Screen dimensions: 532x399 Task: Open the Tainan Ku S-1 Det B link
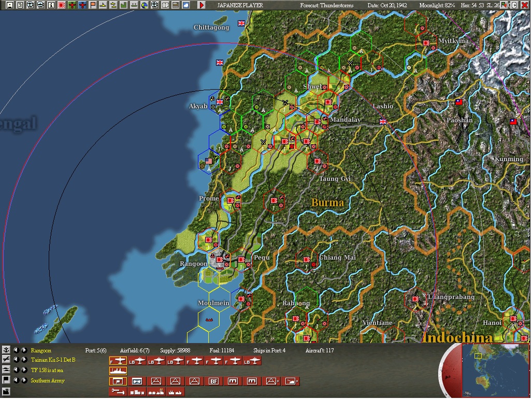click(x=53, y=360)
